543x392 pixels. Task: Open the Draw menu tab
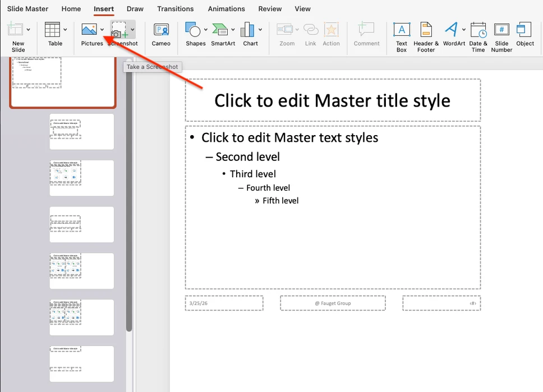coord(135,8)
